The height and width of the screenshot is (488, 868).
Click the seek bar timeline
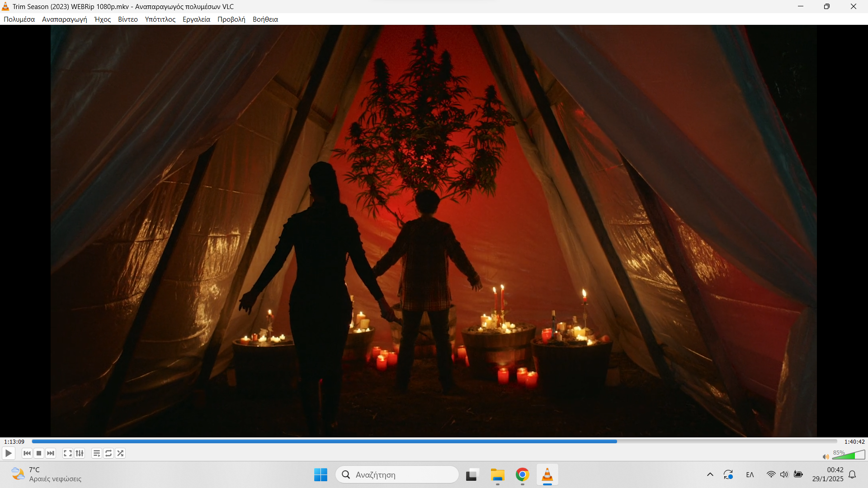point(434,441)
